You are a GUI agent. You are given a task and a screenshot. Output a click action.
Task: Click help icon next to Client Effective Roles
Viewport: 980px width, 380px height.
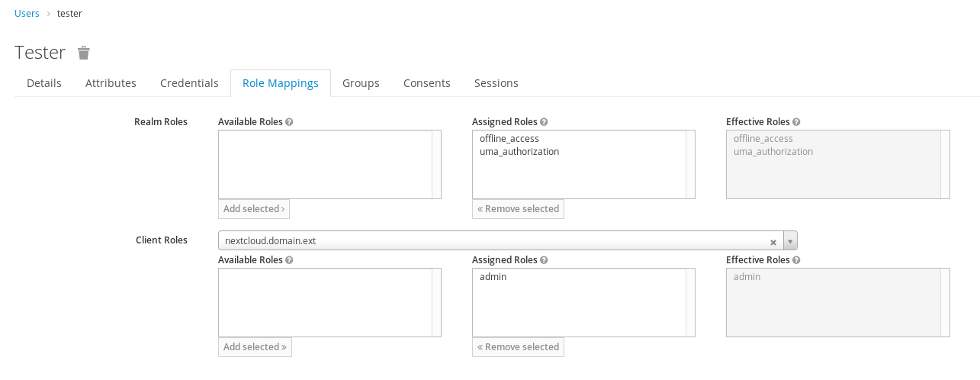click(796, 260)
